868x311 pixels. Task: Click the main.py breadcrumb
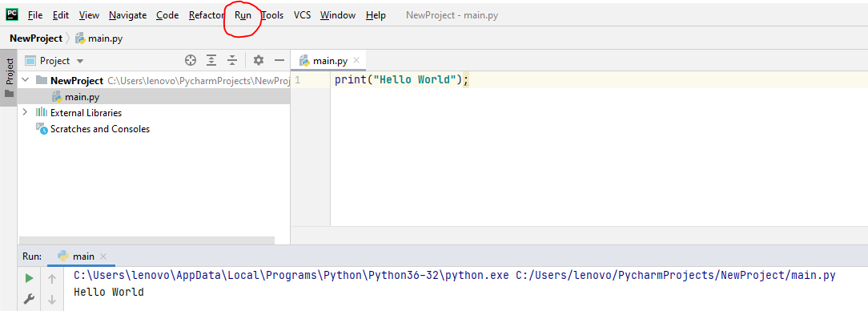click(99, 38)
